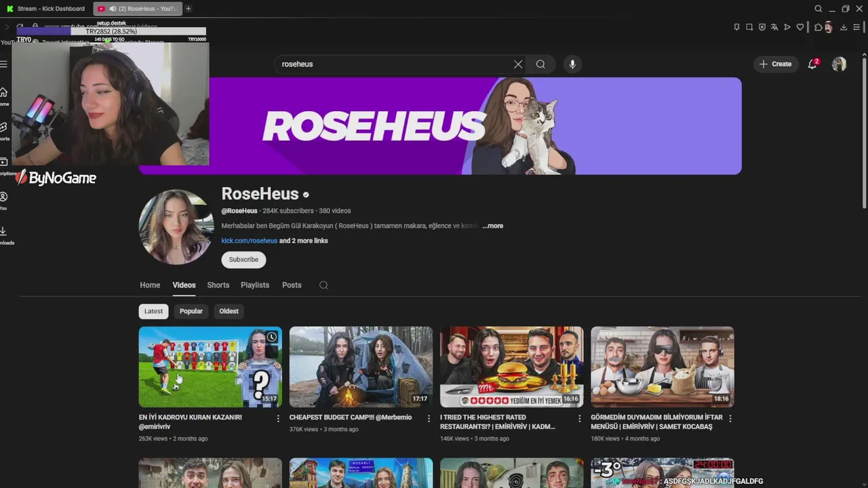Show 'and 2 more links'

pos(304,241)
